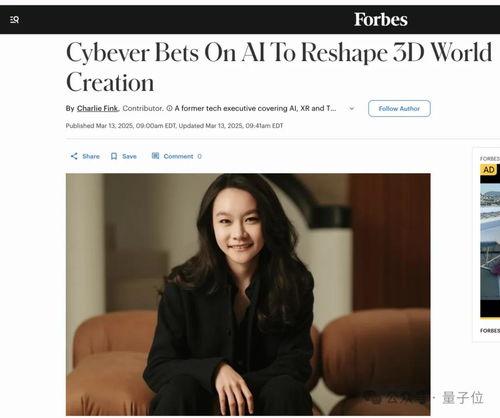This screenshot has width=500, height=418.
Task: Click the FORBES label below the ad
Action: click(x=490, y=331)
